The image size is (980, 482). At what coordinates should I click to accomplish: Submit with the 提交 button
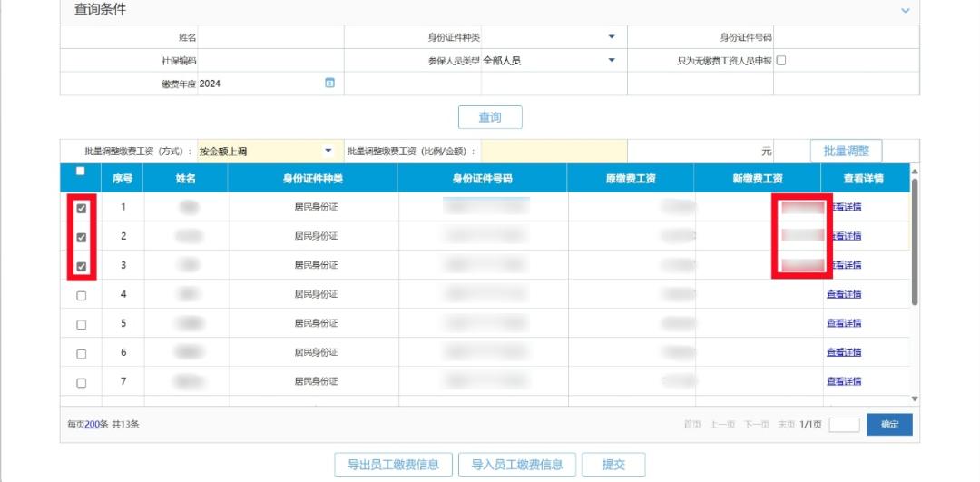[x=613, y=465]
